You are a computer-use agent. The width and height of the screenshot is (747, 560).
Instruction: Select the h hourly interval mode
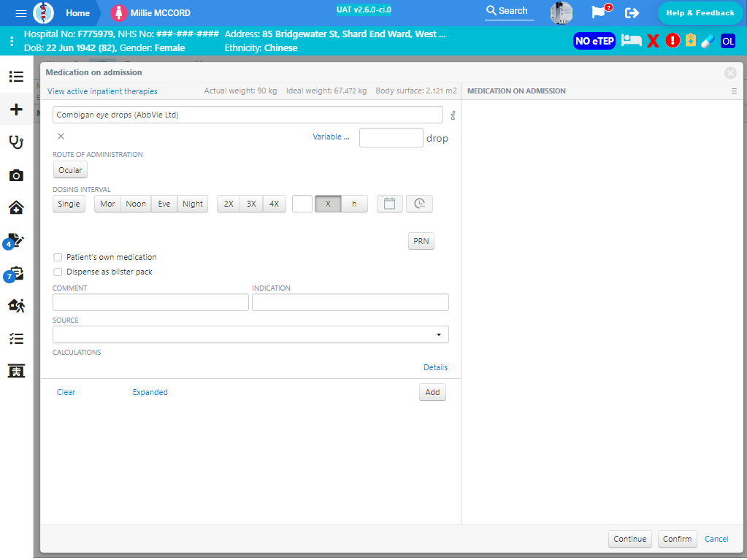point(354,204)
